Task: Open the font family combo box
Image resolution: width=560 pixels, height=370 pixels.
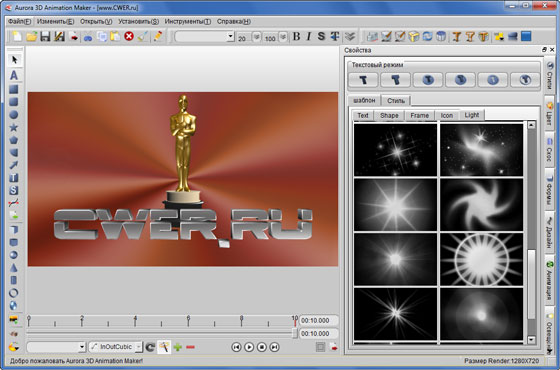Action: pyautogui.click(x=204, y=36)
